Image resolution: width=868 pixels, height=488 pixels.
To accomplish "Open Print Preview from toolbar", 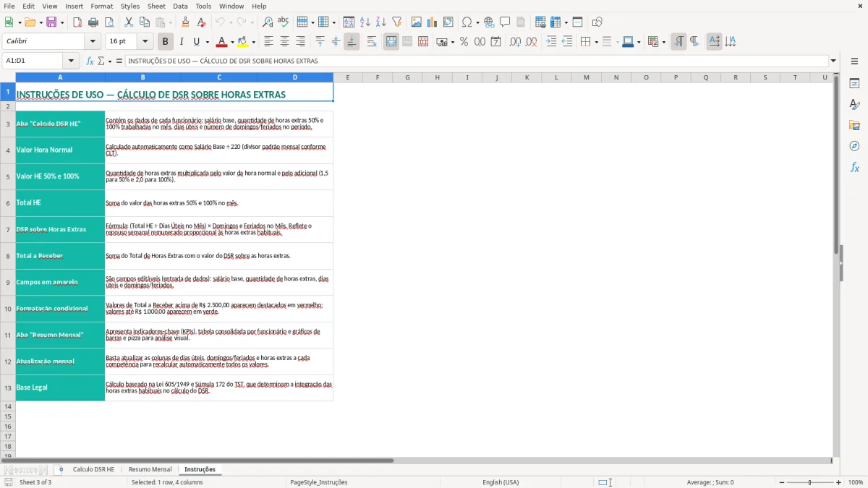I will tap(109, 22).
